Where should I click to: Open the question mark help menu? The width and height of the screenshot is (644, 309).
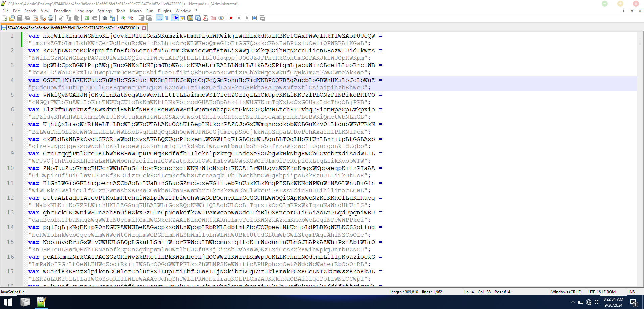(196, 11)
